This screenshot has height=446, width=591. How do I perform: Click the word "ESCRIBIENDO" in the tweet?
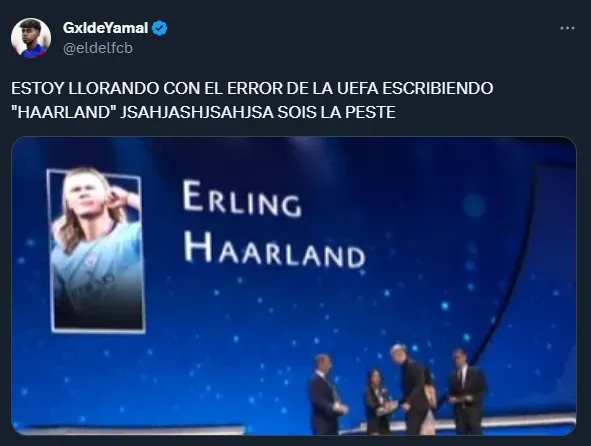click(x=438, y=88)
